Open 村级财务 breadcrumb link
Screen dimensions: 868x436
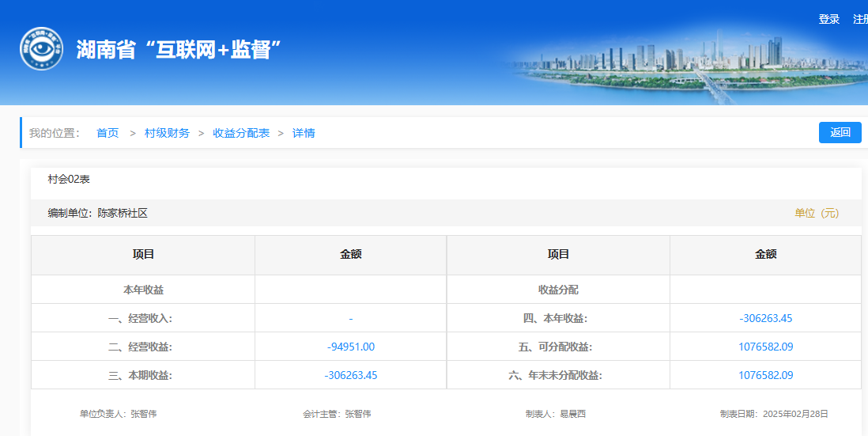coord(167,133)
